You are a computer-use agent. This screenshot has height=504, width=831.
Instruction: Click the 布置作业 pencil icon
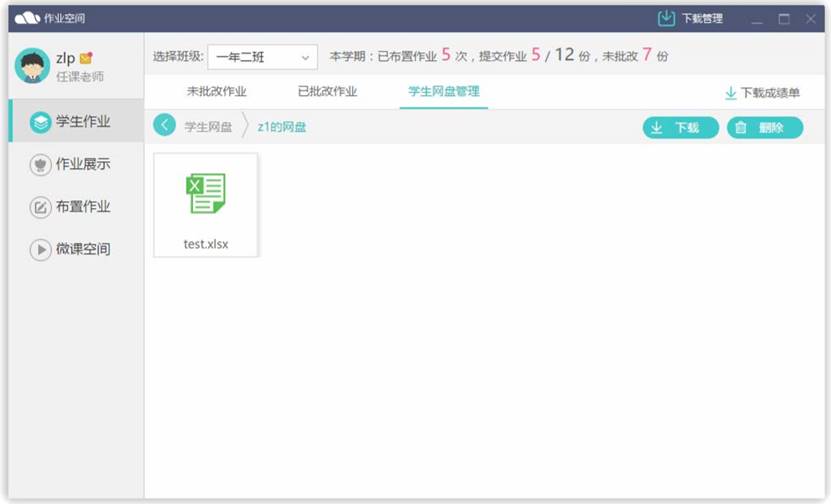[40, 207]
